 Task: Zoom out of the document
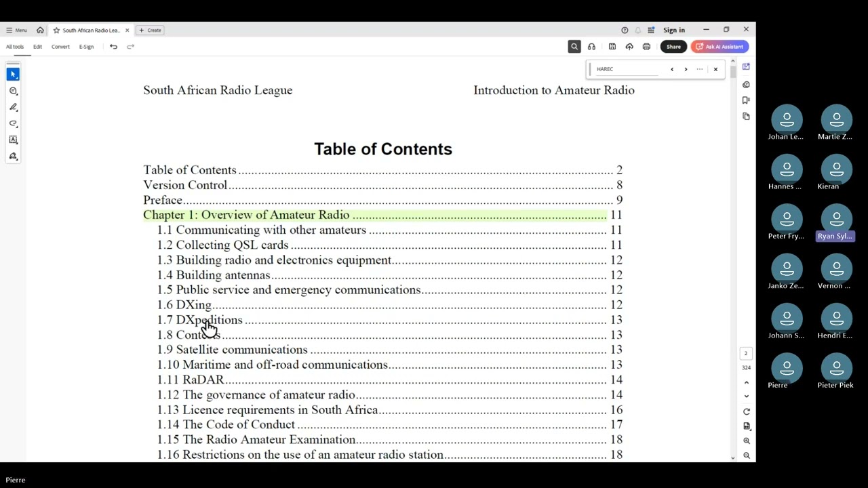(x=747, y=455)
